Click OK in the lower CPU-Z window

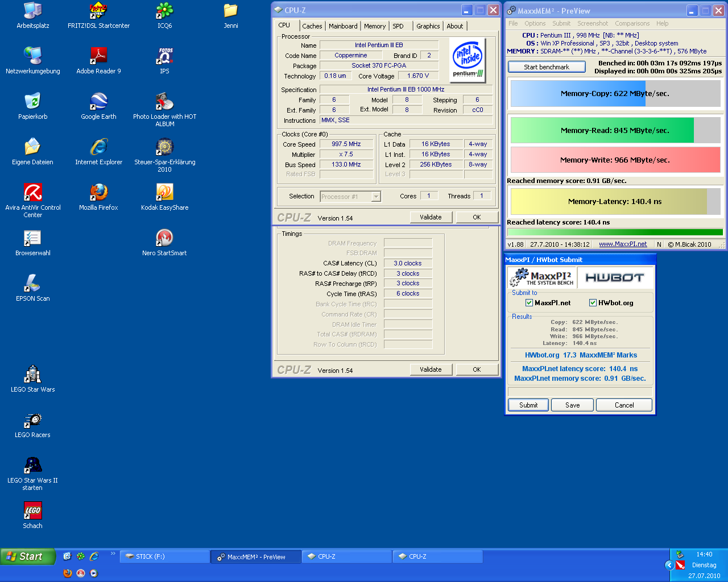477,369
